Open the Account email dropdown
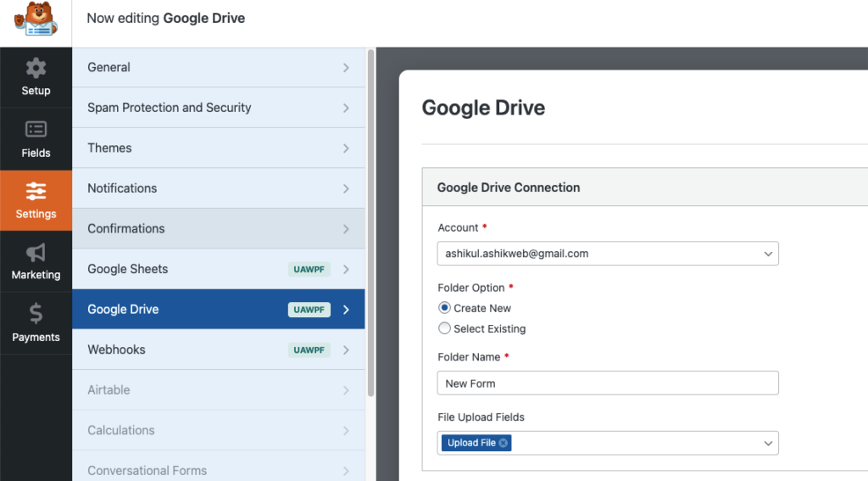This screenshot has height=481, width=868. point(607,254)
